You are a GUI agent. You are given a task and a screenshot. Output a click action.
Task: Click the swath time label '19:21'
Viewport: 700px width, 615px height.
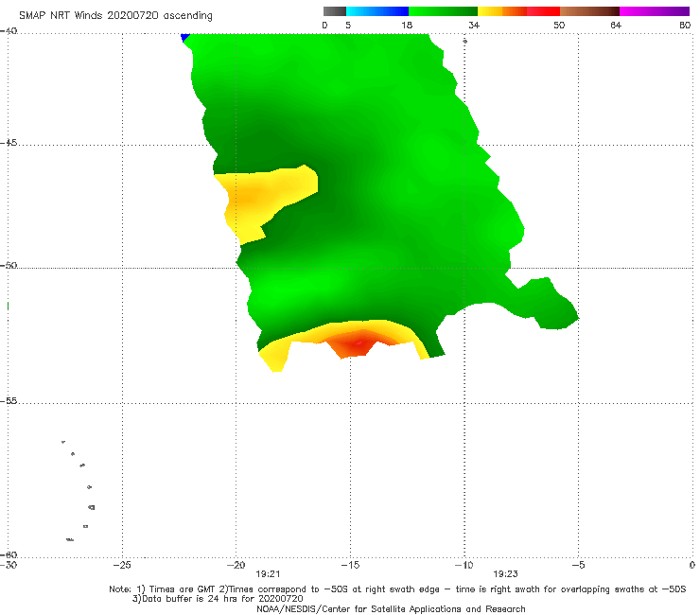(268, 574)
